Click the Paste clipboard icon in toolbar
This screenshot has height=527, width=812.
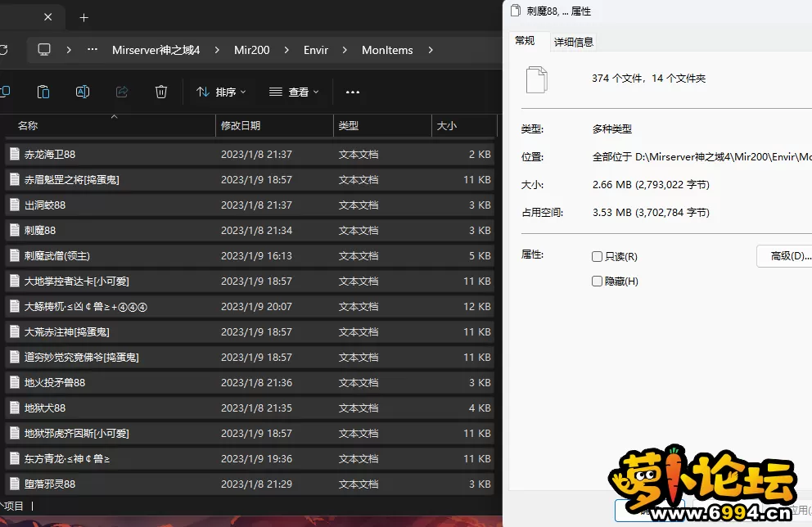(x=43, y=92)
